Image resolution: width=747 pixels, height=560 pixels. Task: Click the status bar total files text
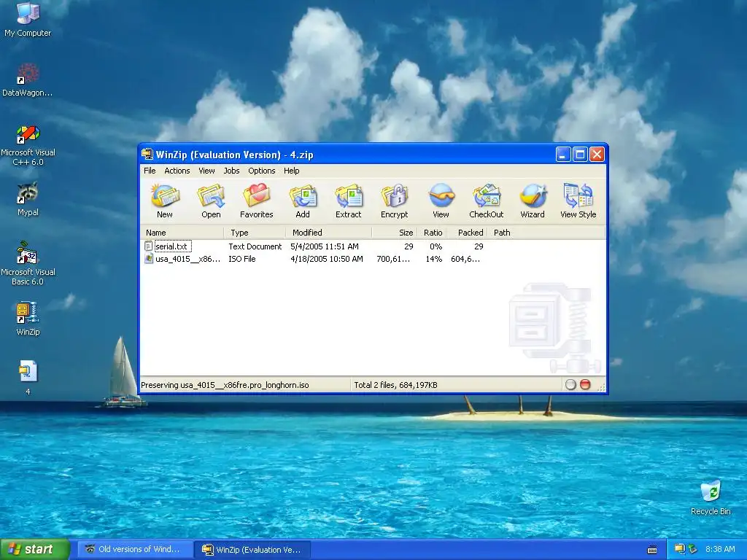coord(395,385)
